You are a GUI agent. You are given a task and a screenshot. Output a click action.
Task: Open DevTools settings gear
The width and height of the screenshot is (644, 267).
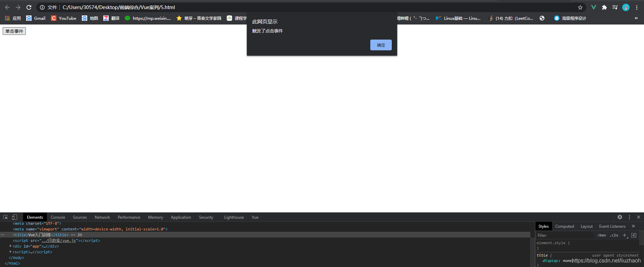tap(620, 217)
